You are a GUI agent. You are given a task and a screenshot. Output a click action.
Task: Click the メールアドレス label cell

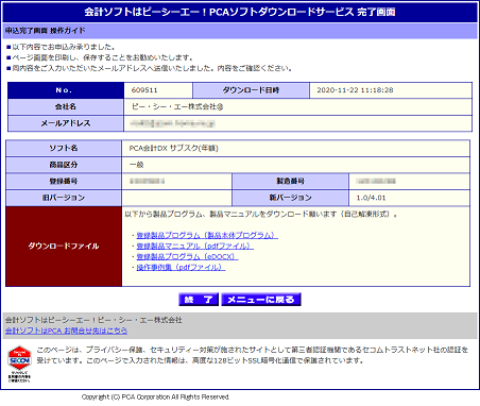(x=66, y=123)
